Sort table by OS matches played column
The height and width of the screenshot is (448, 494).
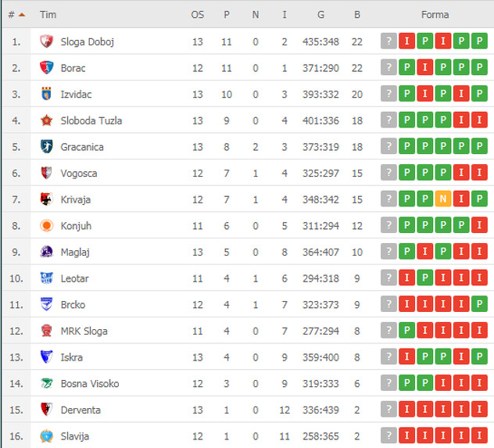pyautogui.click(x=198, y=15)
